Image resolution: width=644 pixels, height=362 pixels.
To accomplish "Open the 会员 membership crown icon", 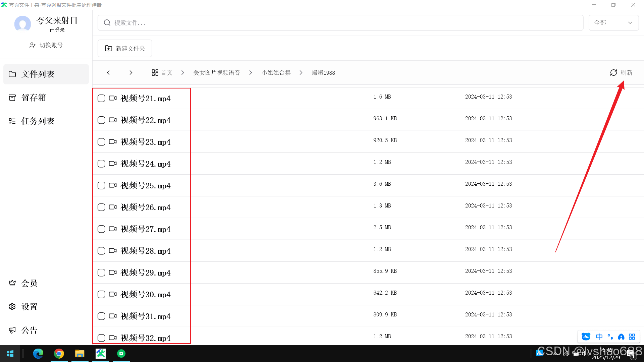I will click(12, 283).
